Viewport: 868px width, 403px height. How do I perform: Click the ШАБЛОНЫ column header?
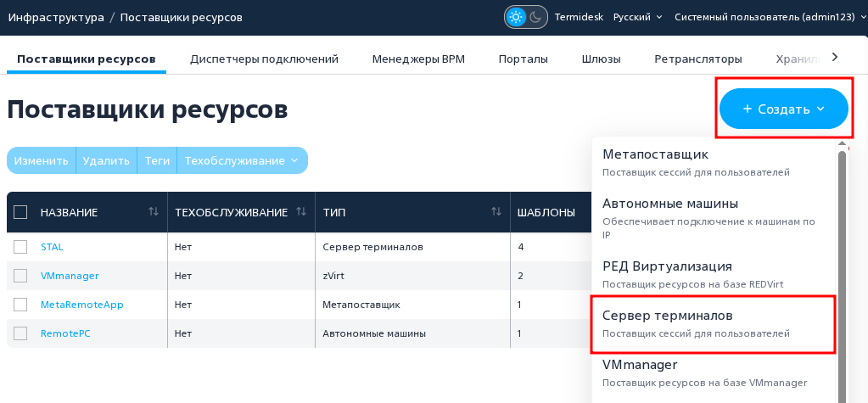pyautogui.click(x=546, y=212)
